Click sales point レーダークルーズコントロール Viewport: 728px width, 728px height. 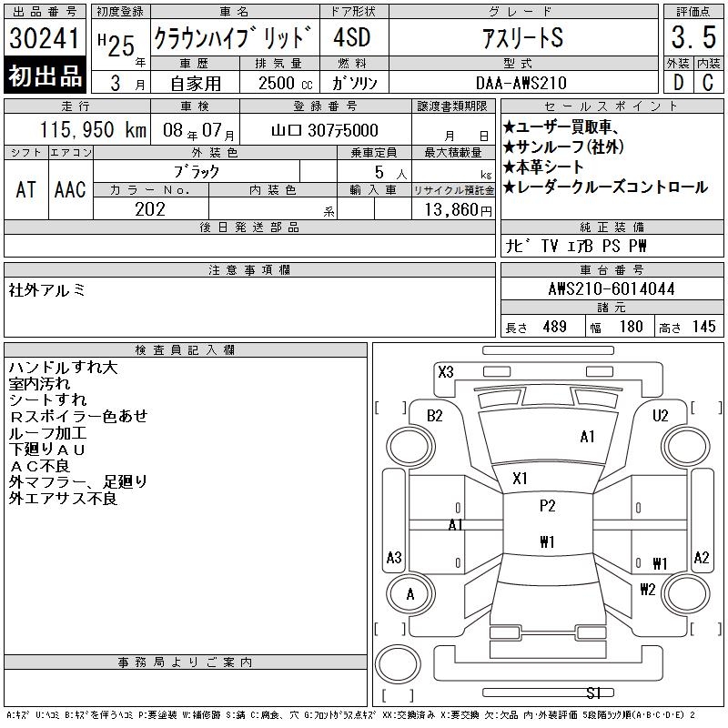point(605,187)
